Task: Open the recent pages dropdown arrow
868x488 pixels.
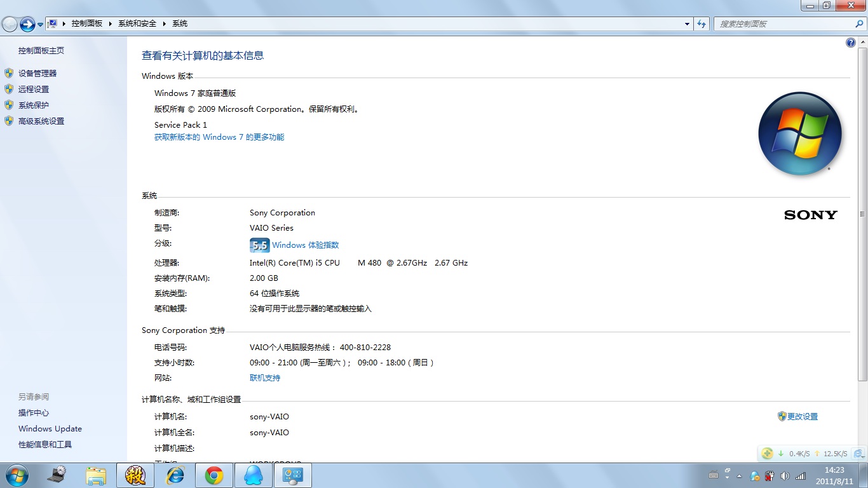Action: tap(41, 25)
